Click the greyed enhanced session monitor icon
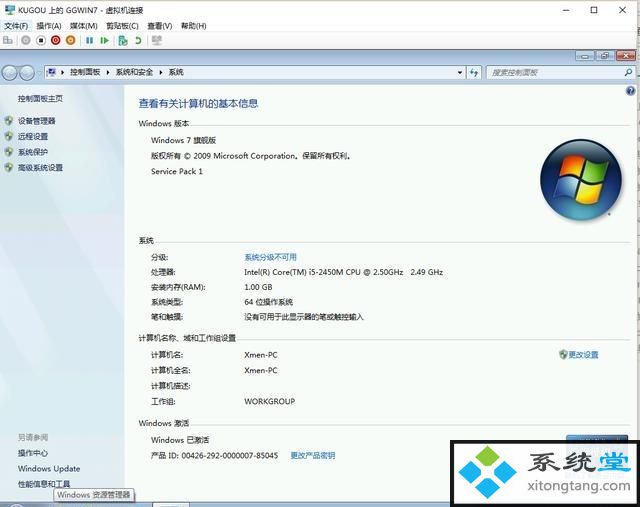Image resolution: width=640 pixels, height=507 pixels. click(x=157, y=40)
